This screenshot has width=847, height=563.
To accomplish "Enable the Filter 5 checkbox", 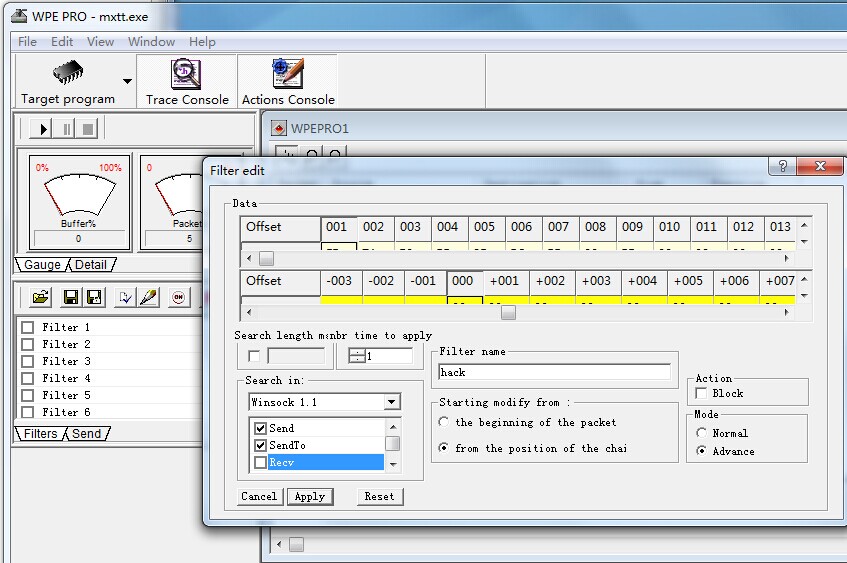I will tap(28, 395).
